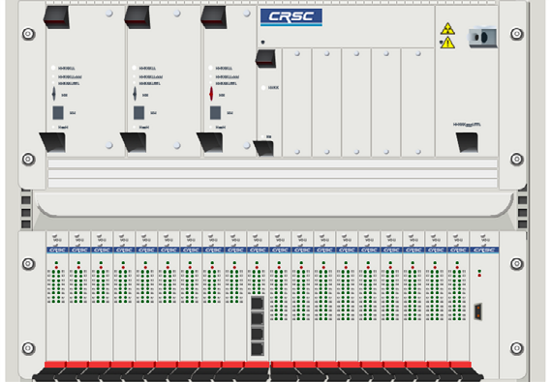550x382 pixels.
Task: Click the bottom Ethernet port on the tenth card
Action: tap(257, 349)
